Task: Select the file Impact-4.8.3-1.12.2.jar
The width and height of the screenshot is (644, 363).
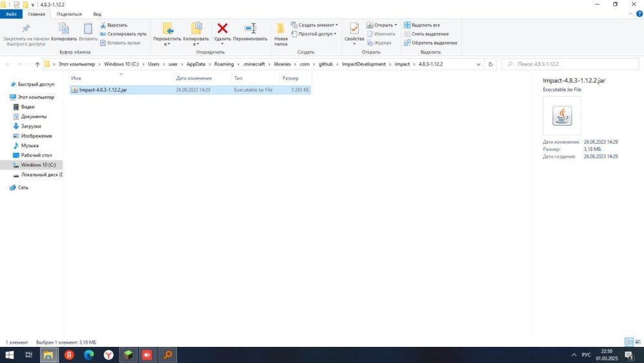Action: point(190,90)
